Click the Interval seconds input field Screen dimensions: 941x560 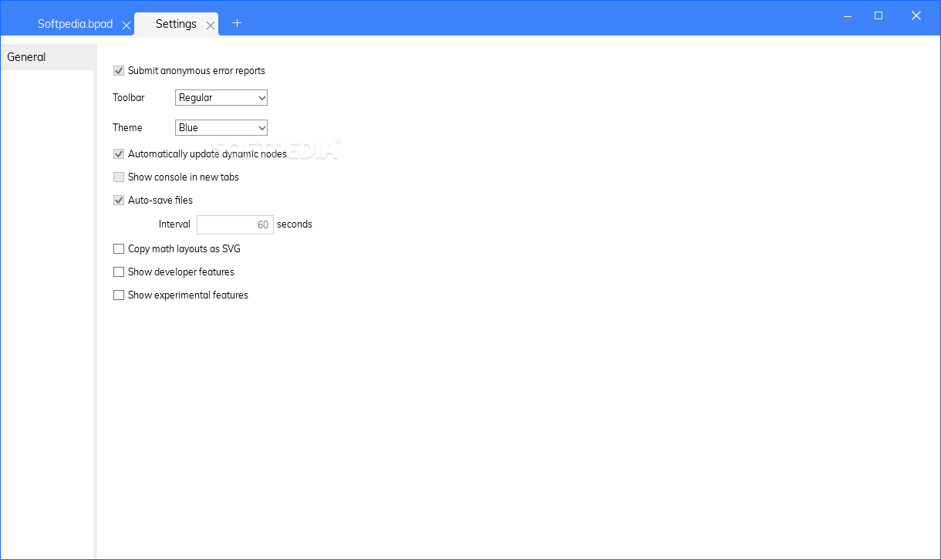tap(235, 224)
